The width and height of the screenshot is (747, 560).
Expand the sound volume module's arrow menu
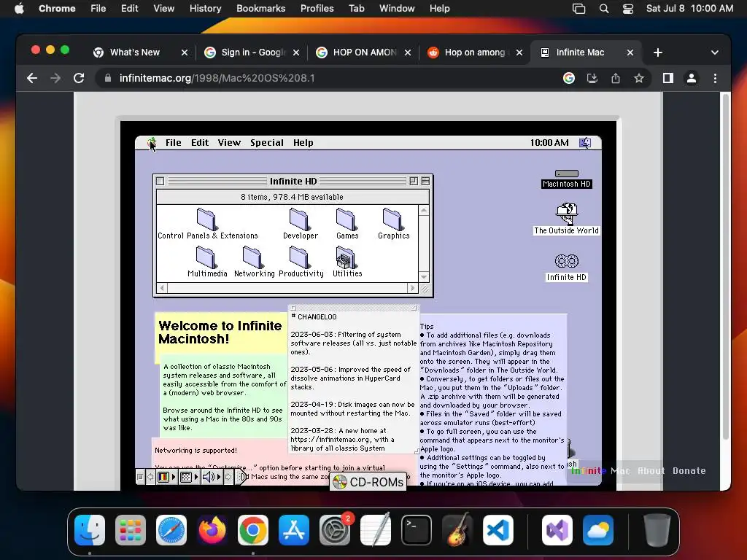(219, 477)
